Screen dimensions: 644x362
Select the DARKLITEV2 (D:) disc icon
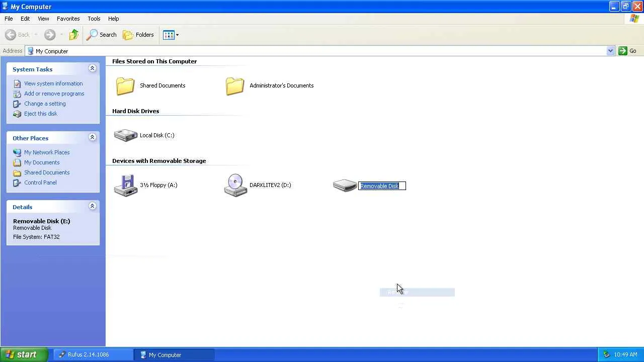point(235,186)
